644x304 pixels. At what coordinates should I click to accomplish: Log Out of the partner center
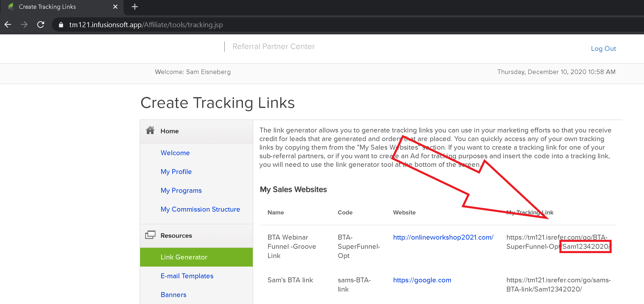coord(603,49)
